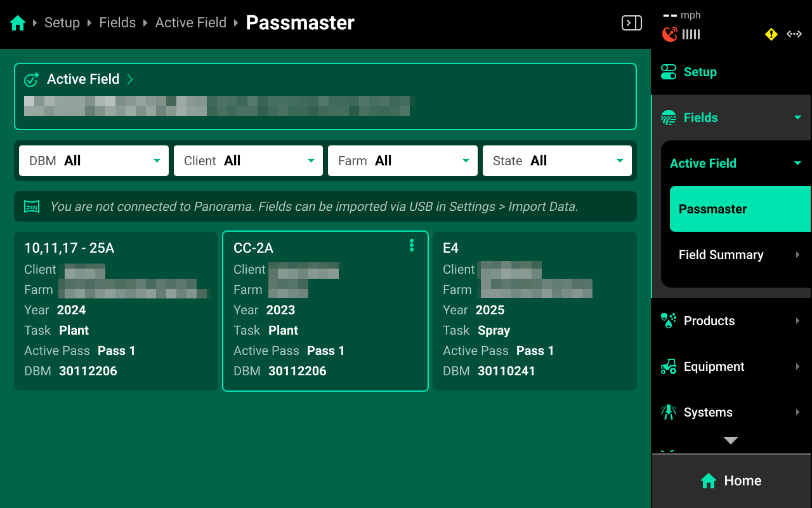Click the Passmaster page title

click(300, 23)
